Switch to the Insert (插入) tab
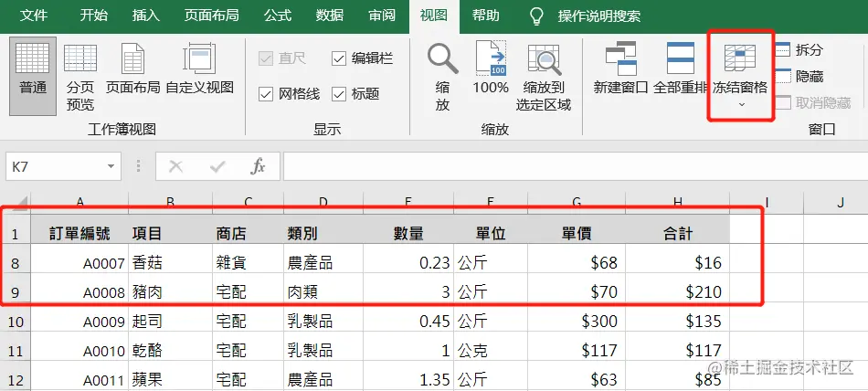The width and height of the screenshot is (868, 391). (x=146, y=16)
